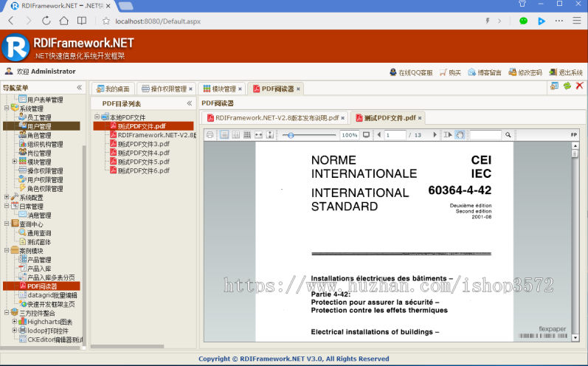
Task: Collapse the 本地PDF文件 tree node
Action: click(x=97, y=117)
